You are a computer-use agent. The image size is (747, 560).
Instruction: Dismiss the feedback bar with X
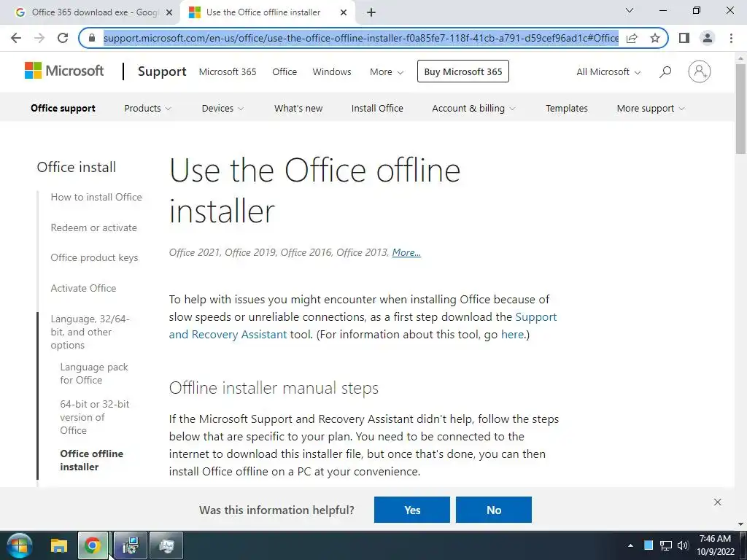click(718, 502)
